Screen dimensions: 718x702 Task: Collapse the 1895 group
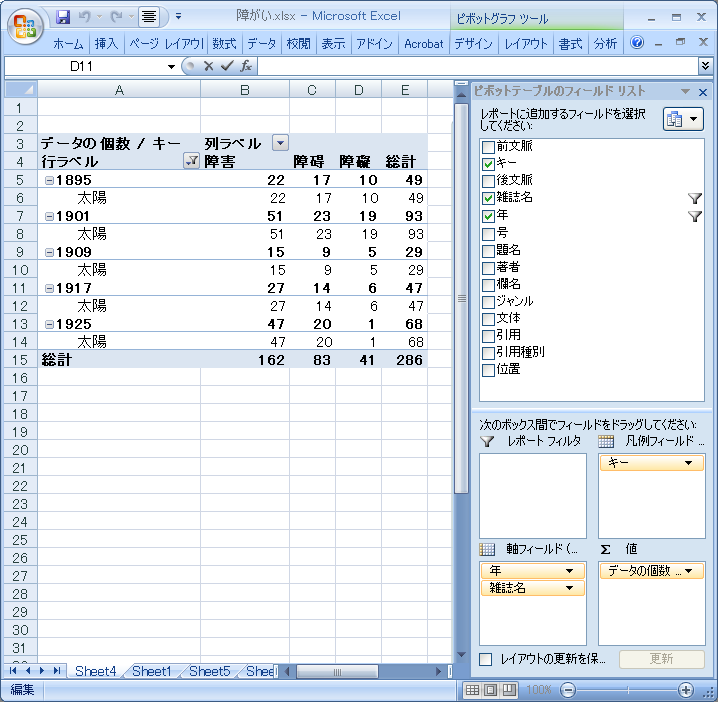click(x=49, y=180)
